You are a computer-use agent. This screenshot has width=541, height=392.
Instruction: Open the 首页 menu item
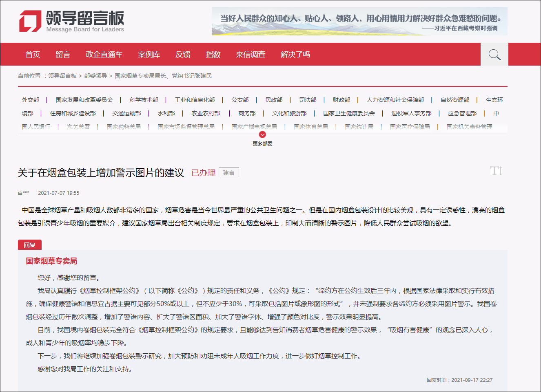(x=32, y=54)
